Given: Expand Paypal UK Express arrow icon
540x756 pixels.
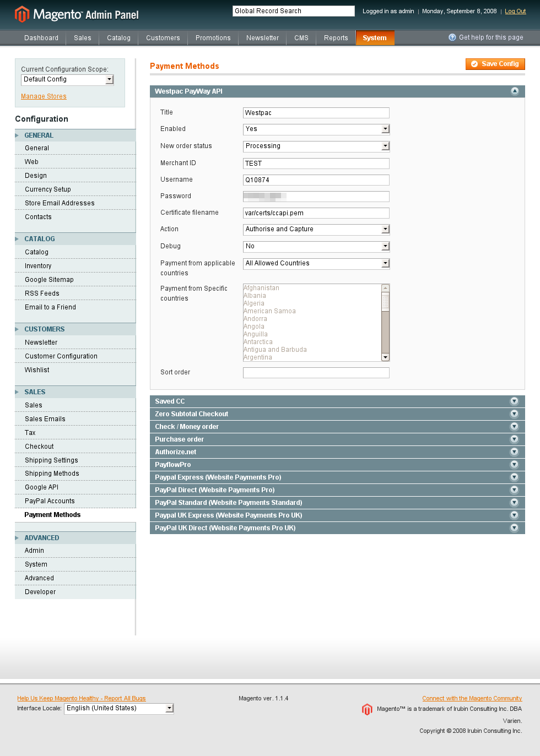Looking at the screenshot, I should pyautogui.click(x=514, y=515).
